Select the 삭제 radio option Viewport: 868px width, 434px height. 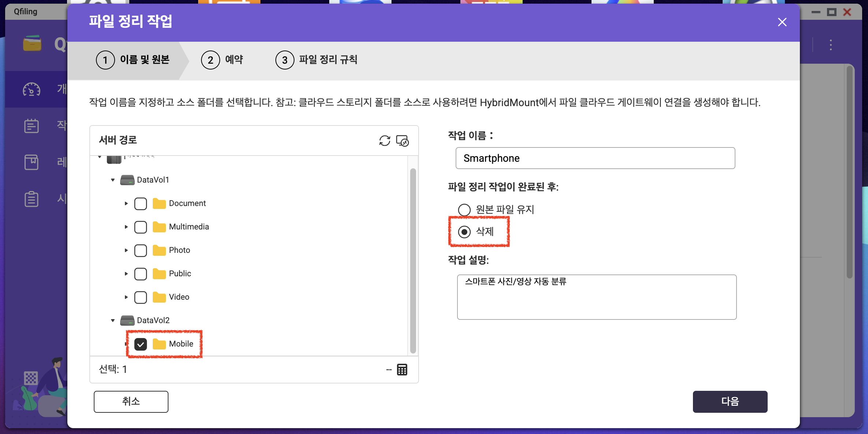point(464,232)
